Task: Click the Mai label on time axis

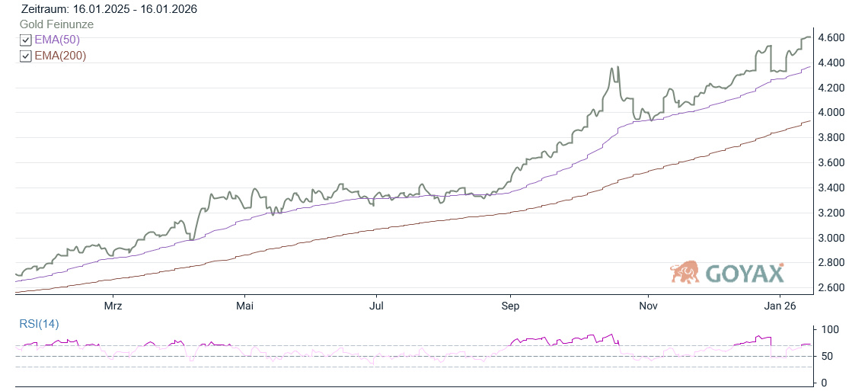Action: click(244, 306)
